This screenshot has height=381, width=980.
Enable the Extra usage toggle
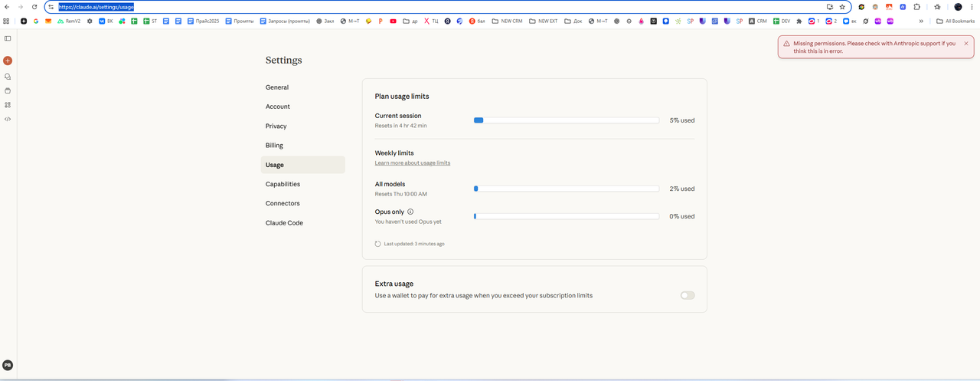pos(688,295)
